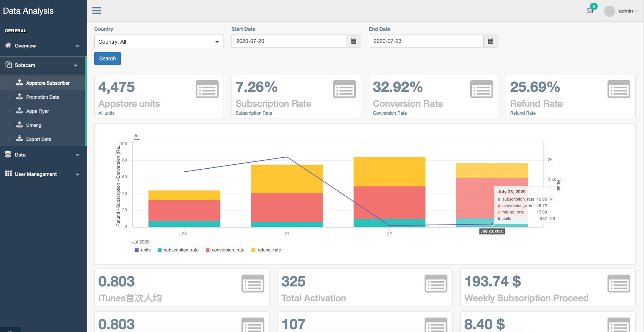Screen dimensions: 644x332
Task: Click into the Start Date input field
Action: tap(289, 41)
